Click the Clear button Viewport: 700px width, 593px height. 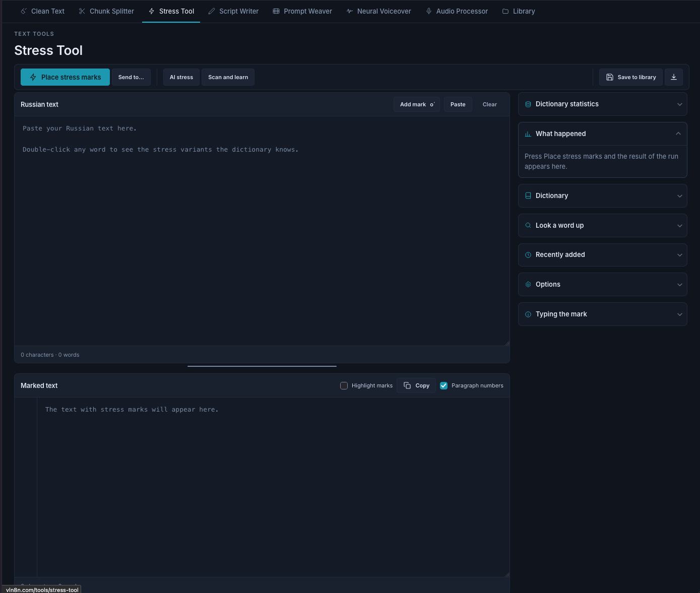(490, 104)
